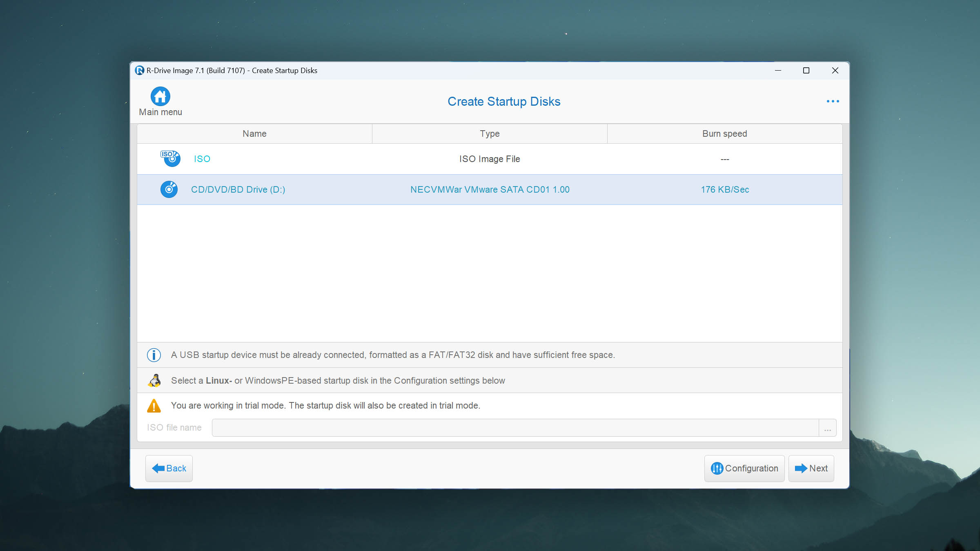Click the Create Startup Disks heading

tap(504, 101)
